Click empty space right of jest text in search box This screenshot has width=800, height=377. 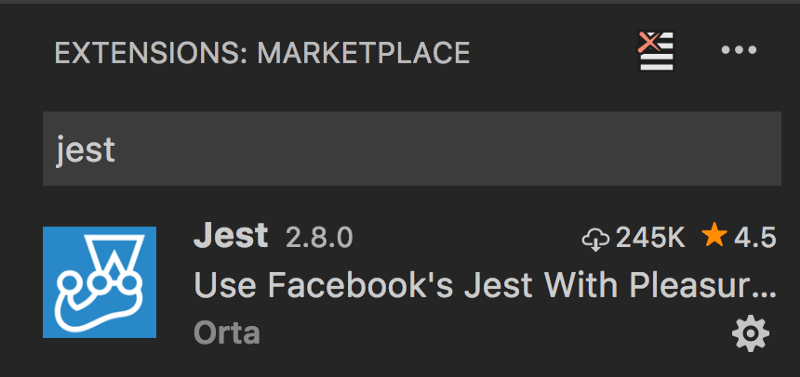coord(449,148)
